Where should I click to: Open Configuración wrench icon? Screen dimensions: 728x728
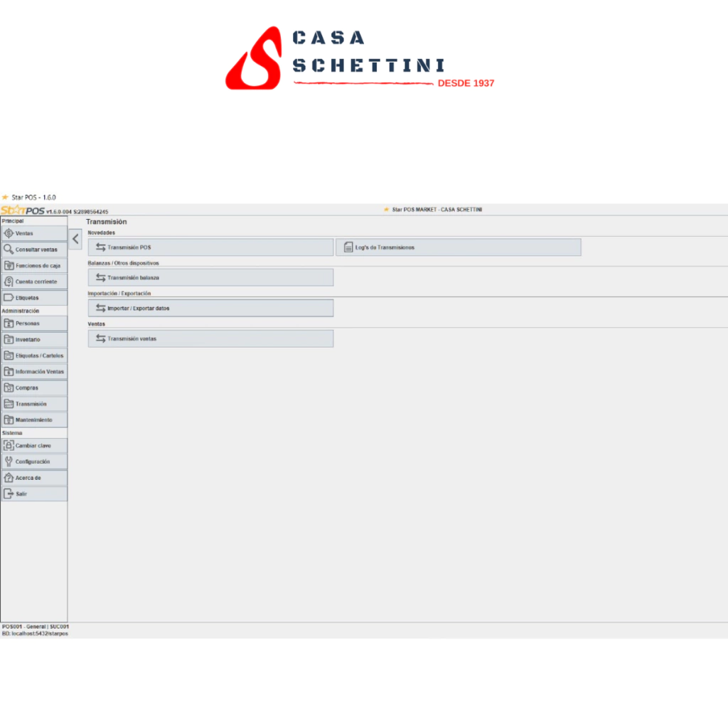pos(9,461)
